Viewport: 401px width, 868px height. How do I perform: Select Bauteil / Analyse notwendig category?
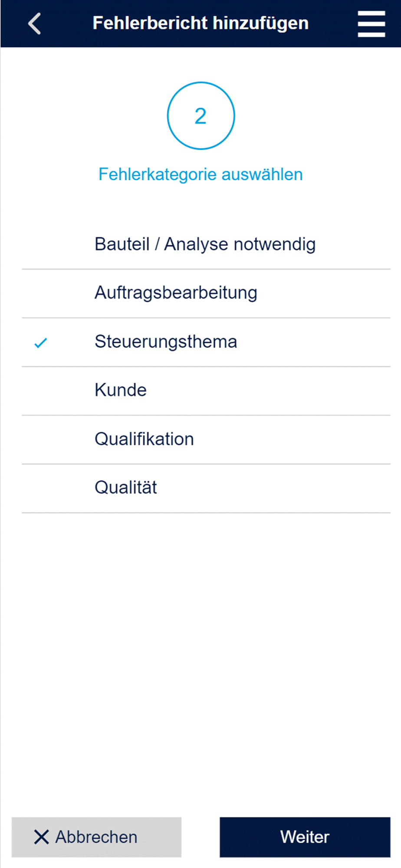tap(206, 245)
